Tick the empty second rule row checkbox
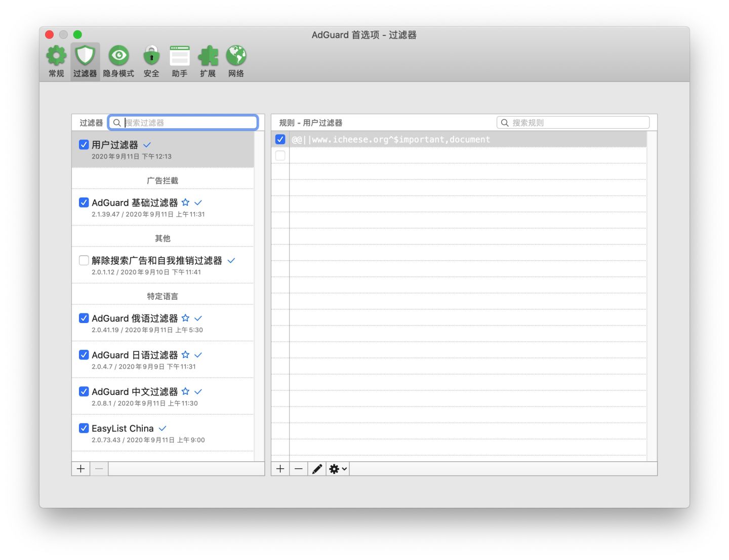Image resolution: width=729 pixels, height=560 pixels. (x=280, y=155)
